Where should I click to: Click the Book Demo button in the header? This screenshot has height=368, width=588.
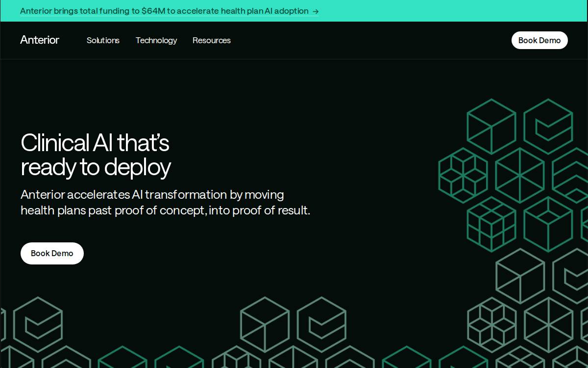click(x=539, y=40)
